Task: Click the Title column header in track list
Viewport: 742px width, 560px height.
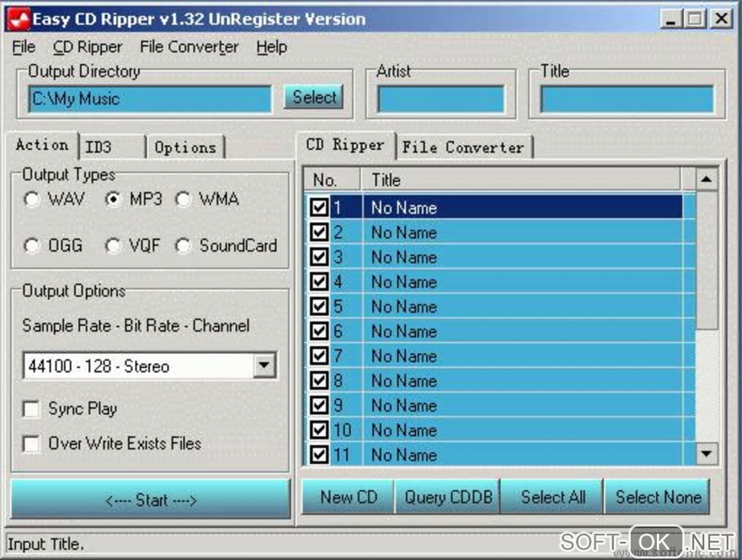Action: pos(521,180)
